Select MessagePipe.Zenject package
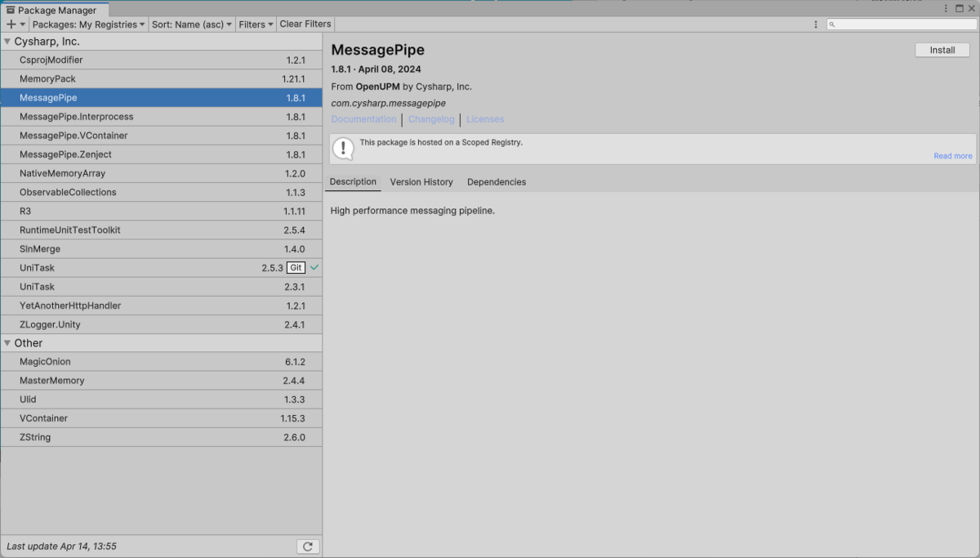 click(161, 154)
